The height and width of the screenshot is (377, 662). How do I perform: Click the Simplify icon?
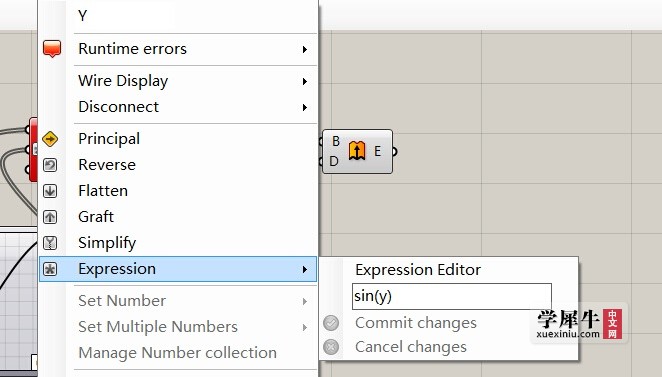click(50, 243)
